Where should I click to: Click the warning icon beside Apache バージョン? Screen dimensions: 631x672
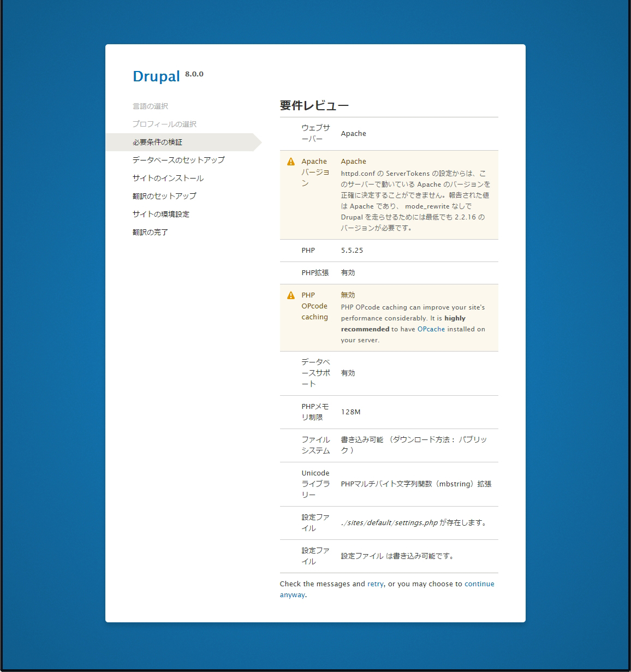point(290,162)
